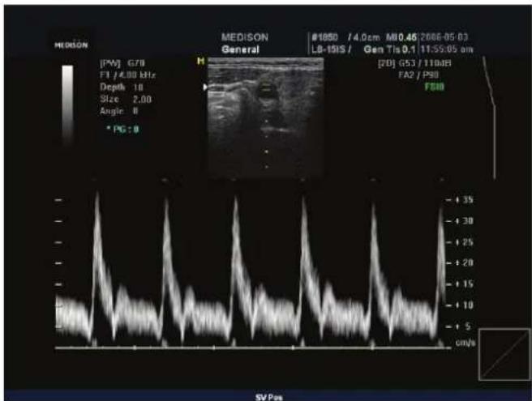532x401 pixels.
Task: Click the "[PW] G78" gain readout
Action: coord(122,63)
